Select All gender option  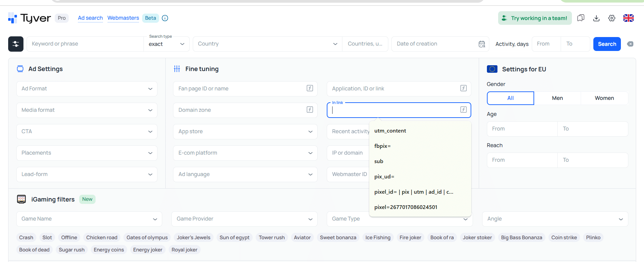(510, 98)
